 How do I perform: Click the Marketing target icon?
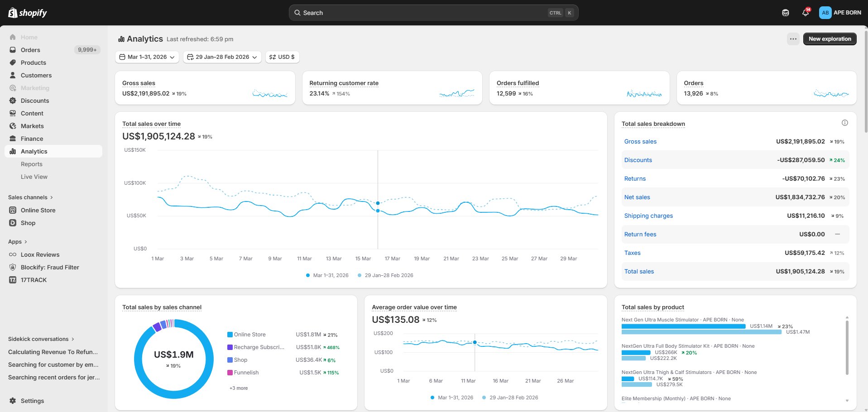tap(13, 88)
